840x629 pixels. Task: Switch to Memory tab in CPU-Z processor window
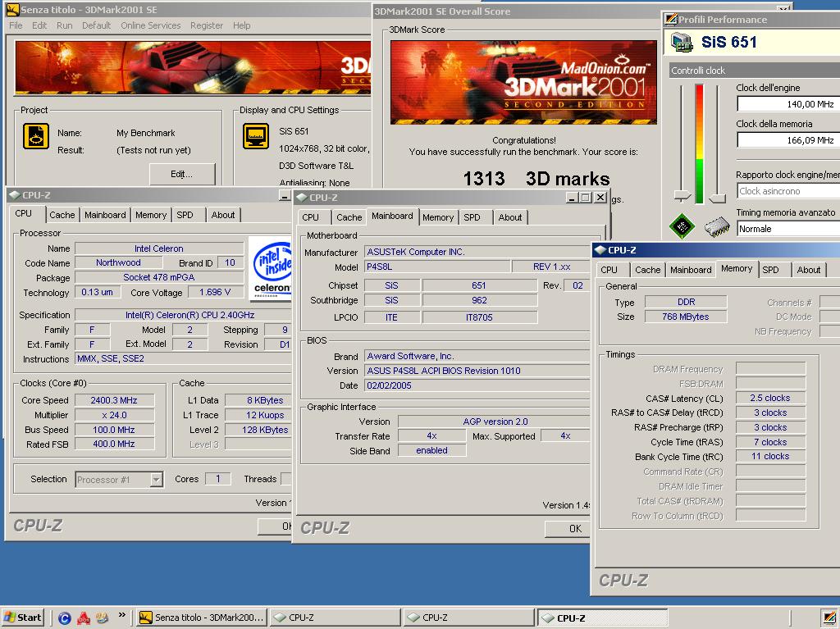pos(151,215)
